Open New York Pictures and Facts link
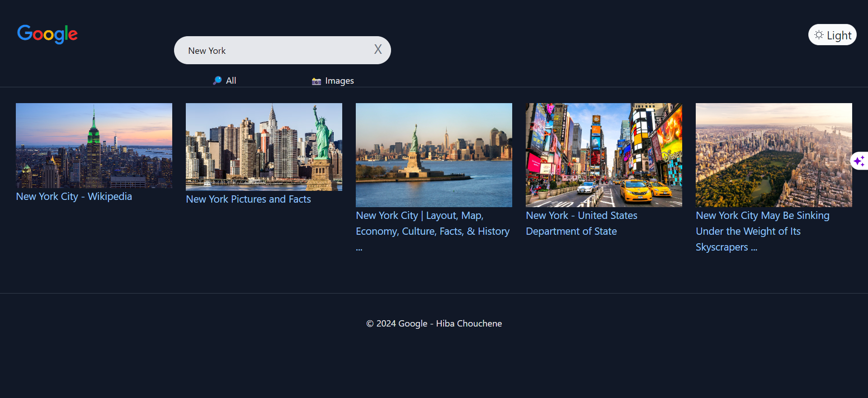The width and height of the screenshot is (868, 398). pos(248,199)
